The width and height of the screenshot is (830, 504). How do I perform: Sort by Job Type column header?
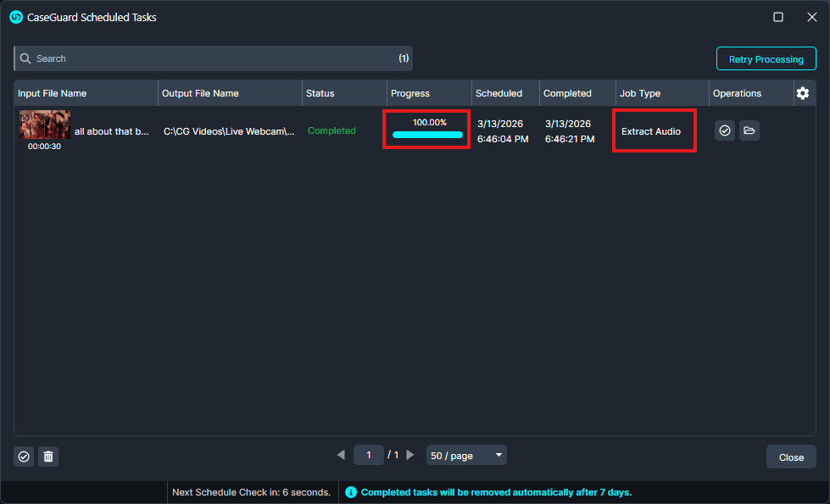(x=640, y=93)
